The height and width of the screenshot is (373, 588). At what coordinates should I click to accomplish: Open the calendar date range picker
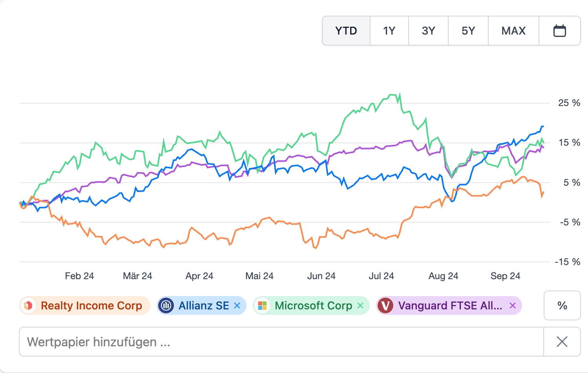pyautogui.click(x=559, y=31)
